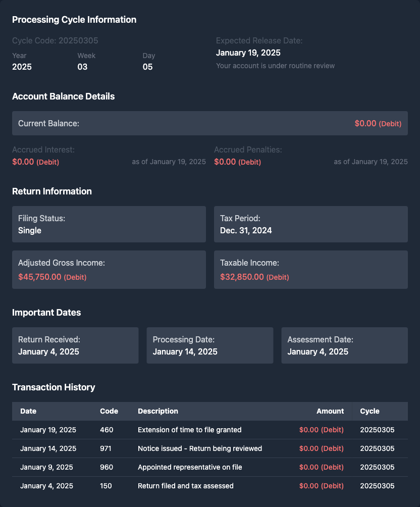Click the Code column header
420x507 pixels.
[x=109, y=411]
